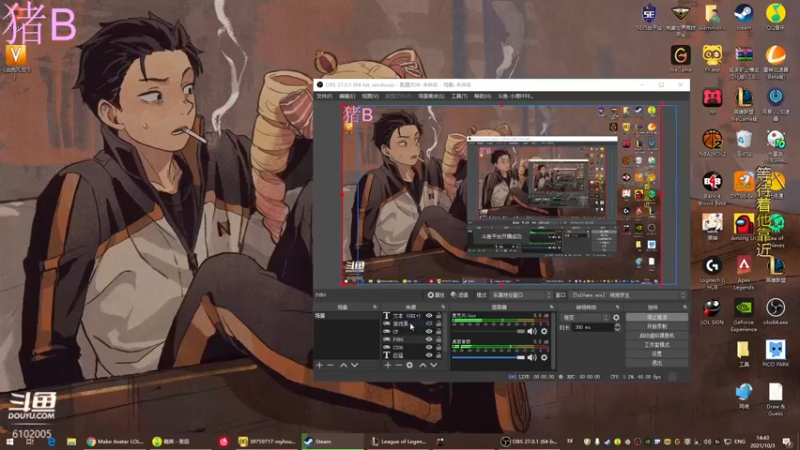800x450 pixels.
Task: Toggle visibility of CF source
Action: point(429,332)
